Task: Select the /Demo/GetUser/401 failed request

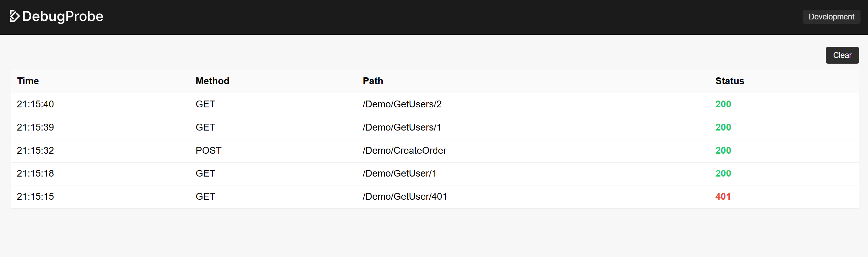Action: (435, 197)
